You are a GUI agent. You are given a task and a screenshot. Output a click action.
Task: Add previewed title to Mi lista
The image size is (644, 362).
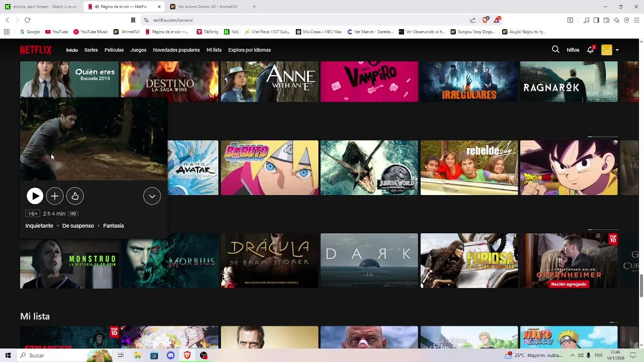[x=55, y=196]
